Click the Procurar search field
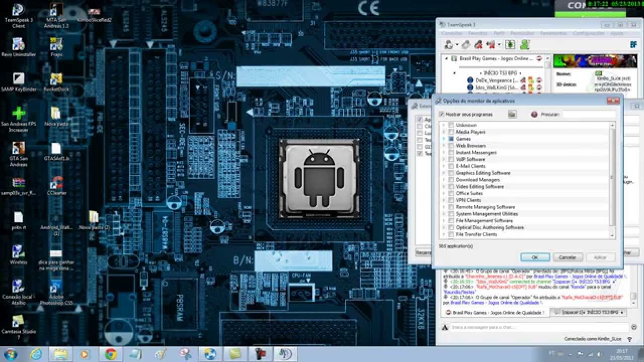 [589, 114]
